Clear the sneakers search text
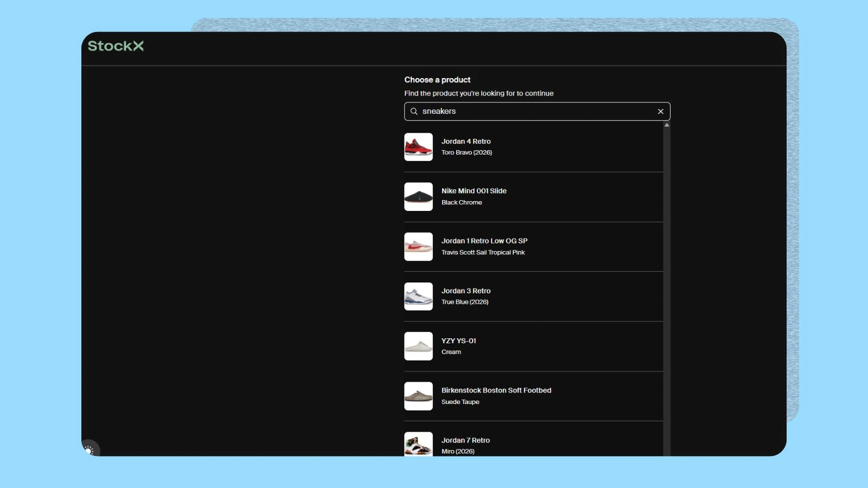Image resolution: width=868 pixels, height=488 pixels. pyautogui.click(x=661, y=111)
